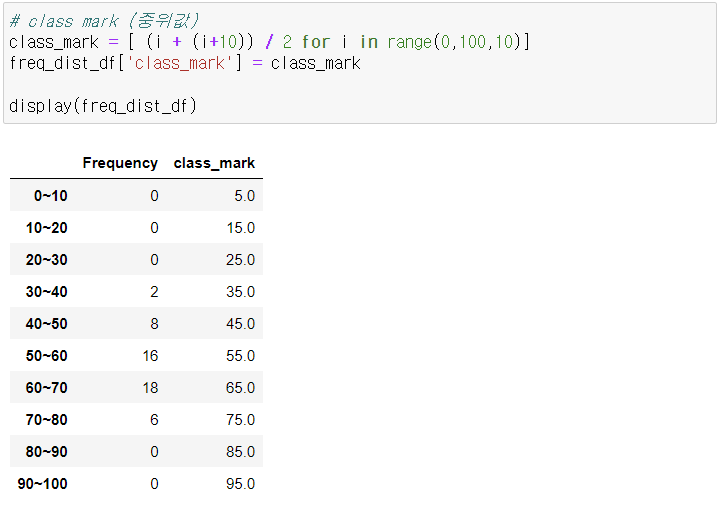
Task: Click frequency value 6 in 70~80 row
Action: click(154, 420)
